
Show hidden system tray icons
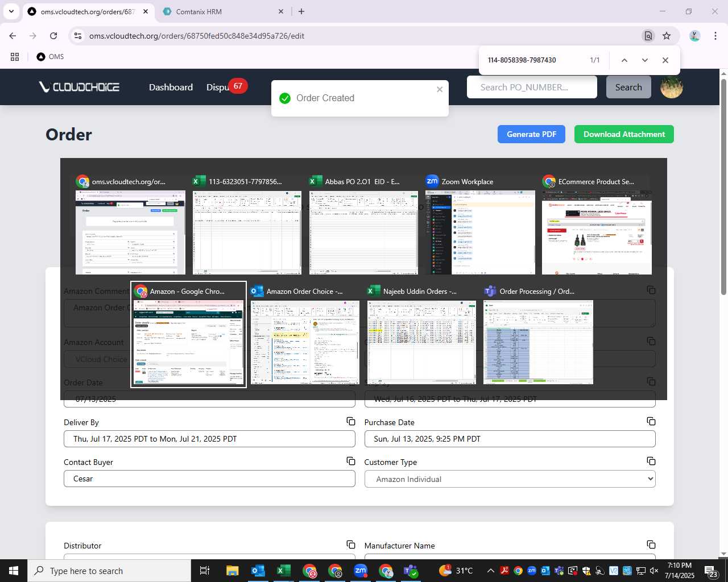(490, 571)
